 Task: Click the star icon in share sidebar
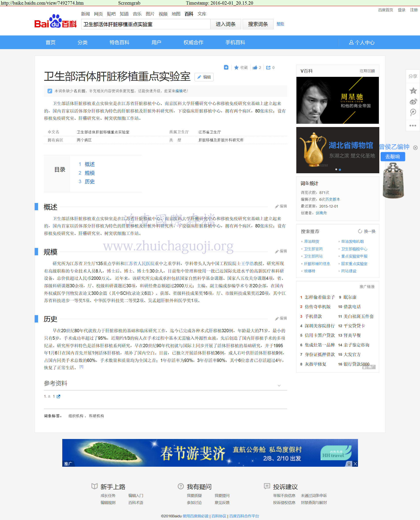pos(413,91)
